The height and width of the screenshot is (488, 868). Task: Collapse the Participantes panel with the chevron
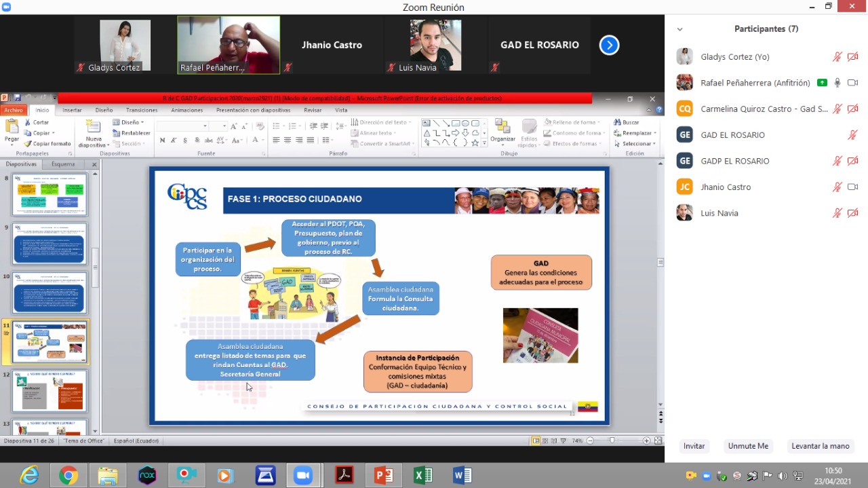[679, 29]
